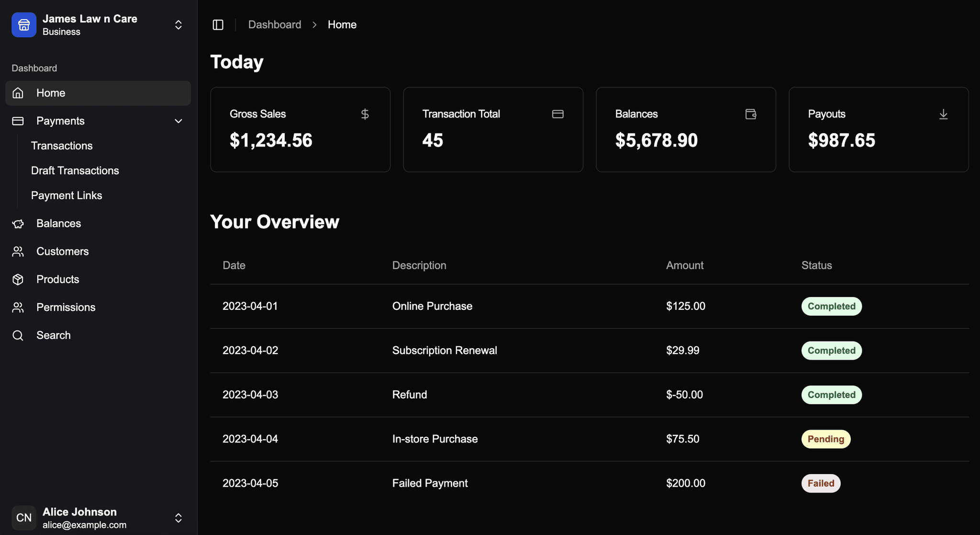Screen dimensions: 980x535
Task: Click the Failed status badge
Action: coord(821,483)
